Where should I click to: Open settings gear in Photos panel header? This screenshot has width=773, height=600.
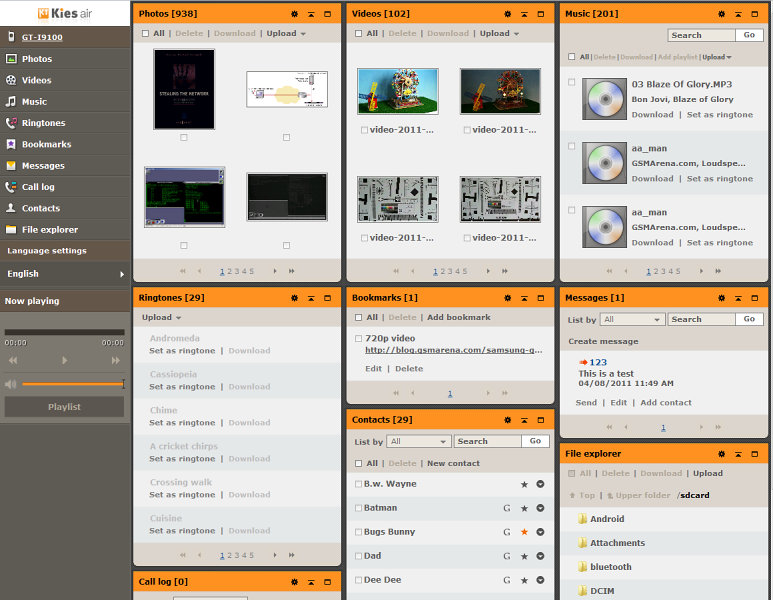click(x=294, y=14)
